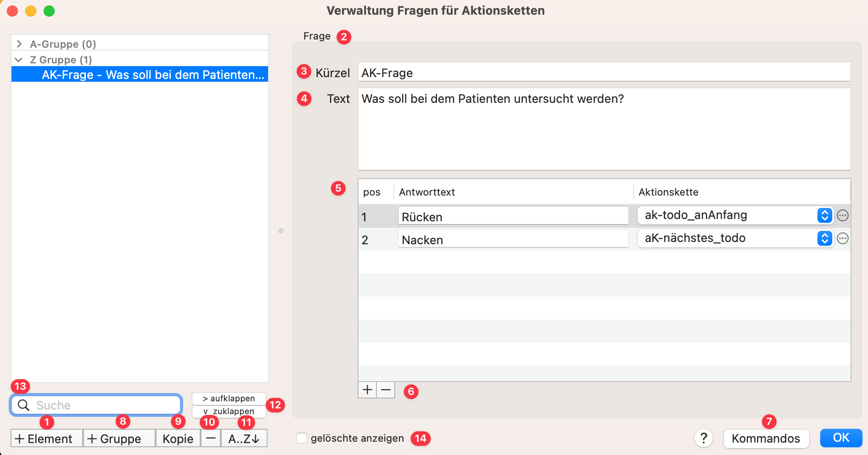Select position 1 cell in answer table
Screen dimensions: 868x455
coord(375,216)
